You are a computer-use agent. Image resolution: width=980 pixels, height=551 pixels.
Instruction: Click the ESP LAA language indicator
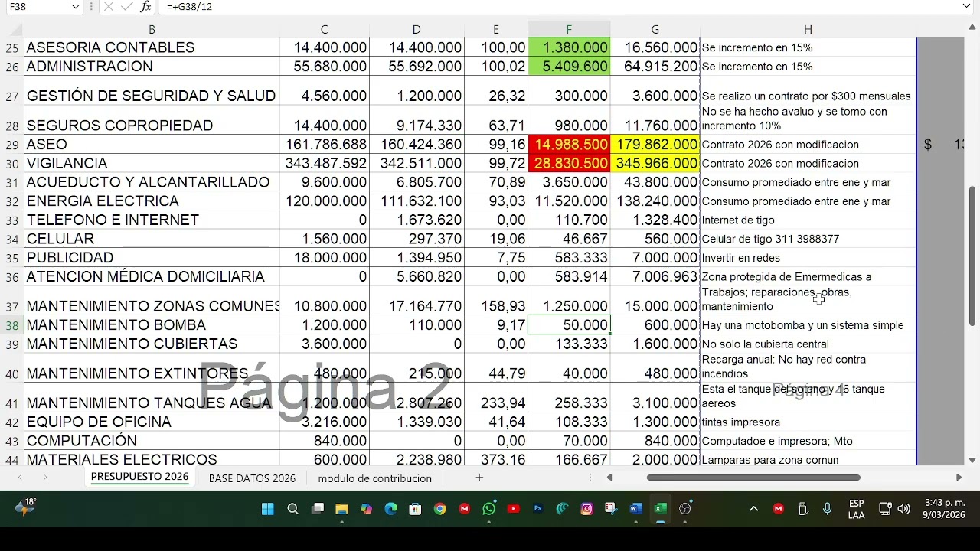857,509
